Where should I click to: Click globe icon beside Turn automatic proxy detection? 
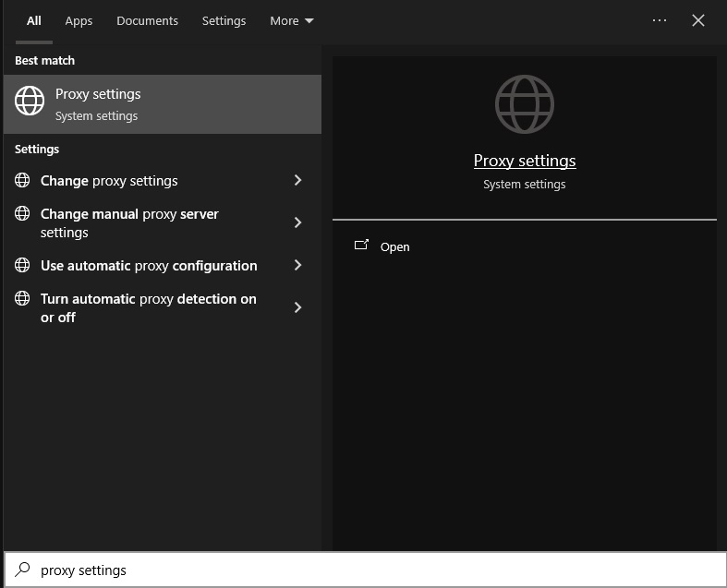(22, 298)
